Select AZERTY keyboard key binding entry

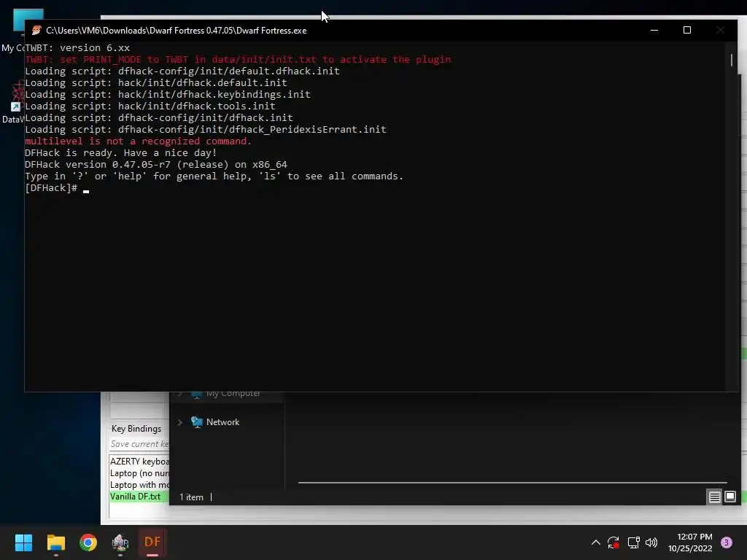(139, 462)
